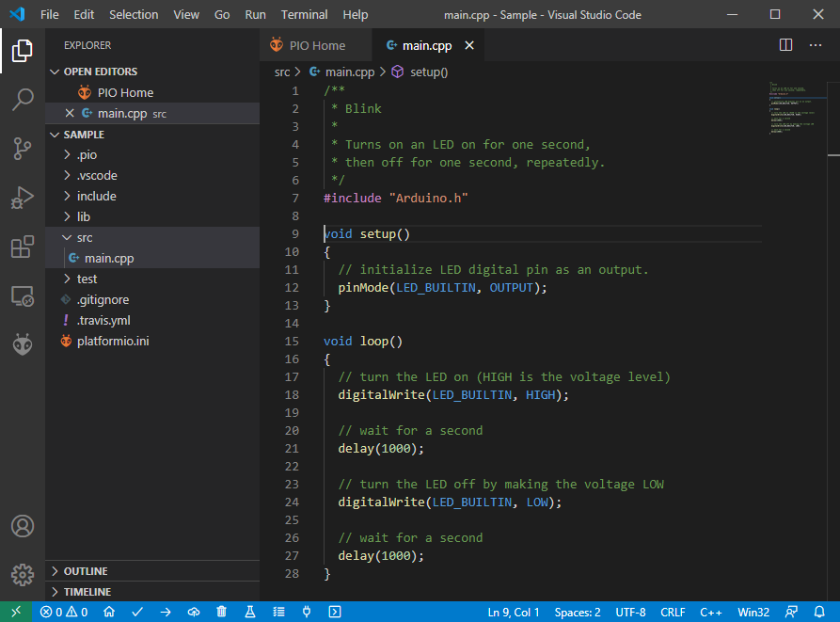This screenshot has width=840, height=622.
Task: Click setup() in the breadcrumb path
Action: click(x=429, y=72)
